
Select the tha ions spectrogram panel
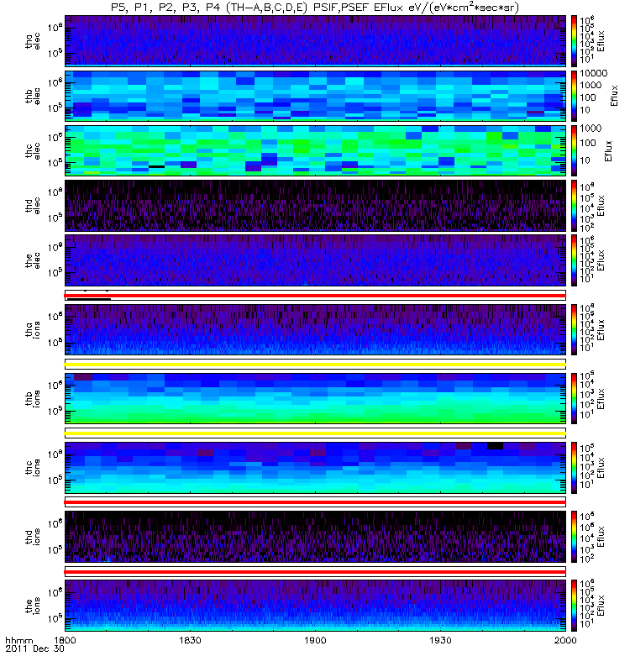pyautogui.click(x=315, y=329)
